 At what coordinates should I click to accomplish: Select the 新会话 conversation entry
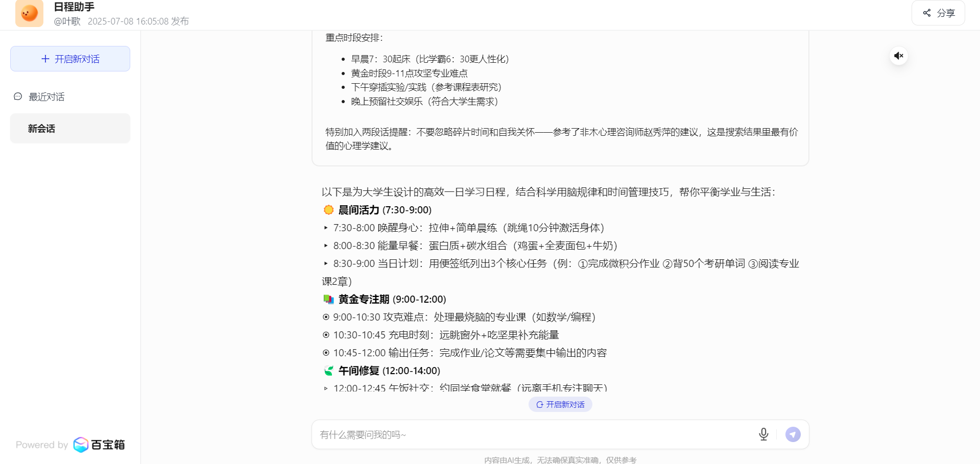(x=70, y=129)
